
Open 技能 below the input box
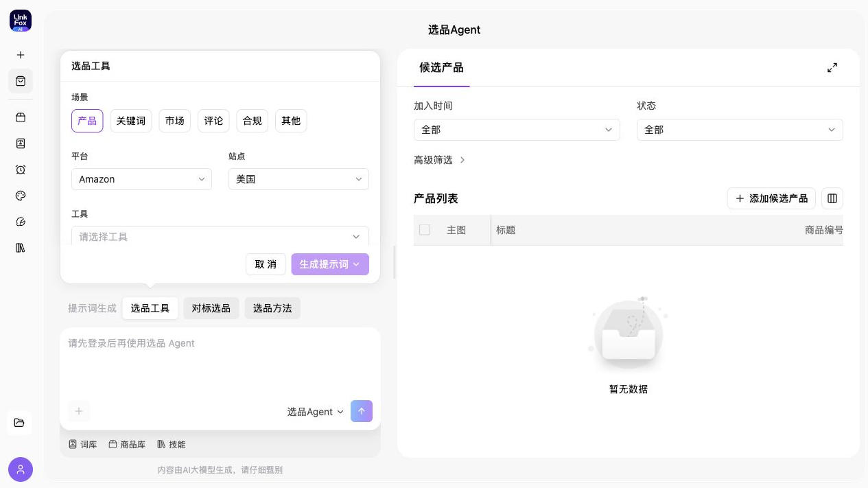tap(172, 444)
